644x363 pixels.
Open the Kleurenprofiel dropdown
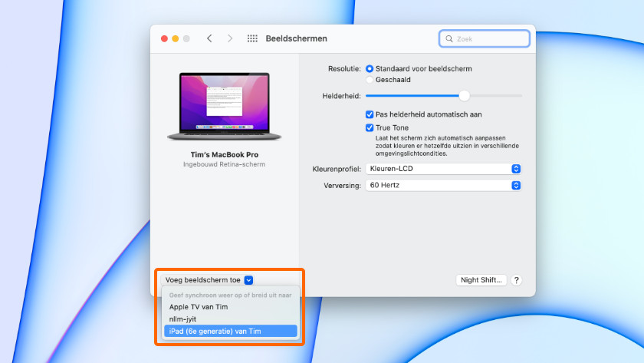pos(443,169)
